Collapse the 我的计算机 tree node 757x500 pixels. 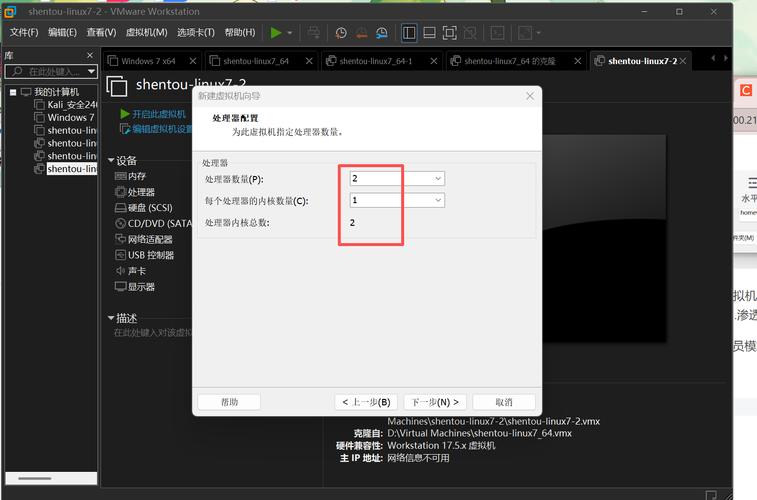pyautogui.click(x=13, y=92)
